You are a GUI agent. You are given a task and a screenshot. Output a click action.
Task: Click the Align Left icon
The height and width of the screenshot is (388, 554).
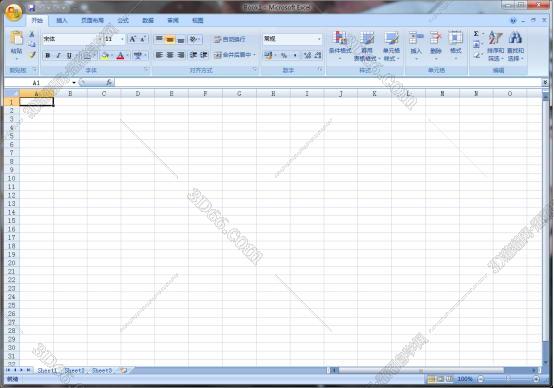click(159, 55)
